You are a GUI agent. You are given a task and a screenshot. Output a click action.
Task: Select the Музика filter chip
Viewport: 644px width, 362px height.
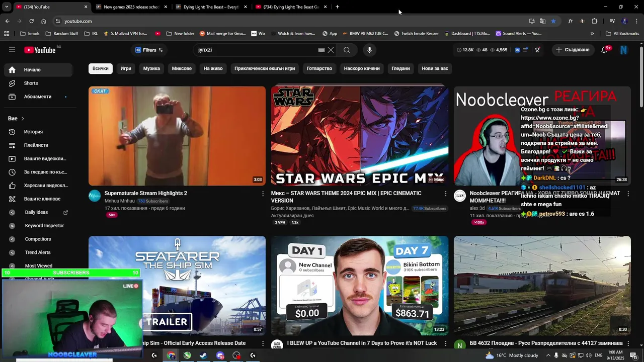(151, 68)
